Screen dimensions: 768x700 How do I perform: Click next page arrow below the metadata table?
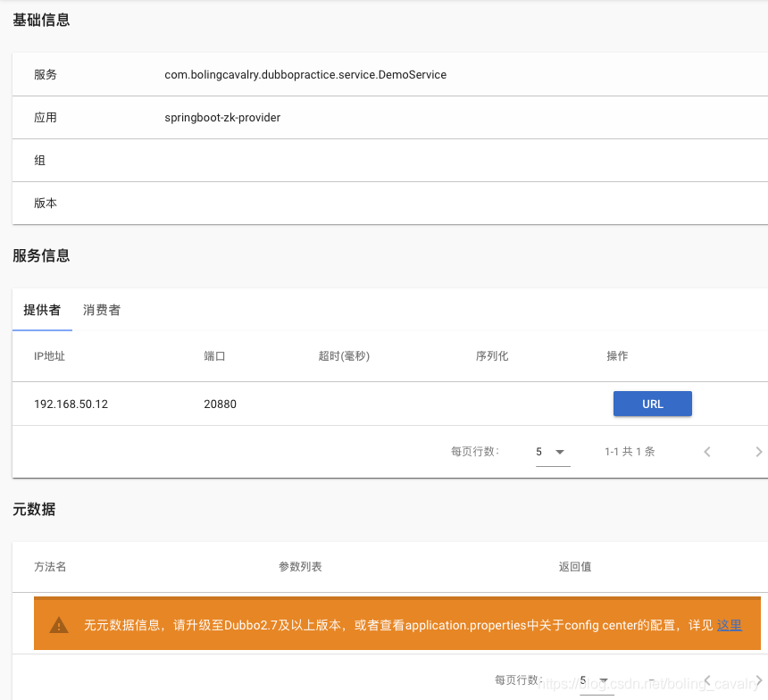[x=758, y=679]
